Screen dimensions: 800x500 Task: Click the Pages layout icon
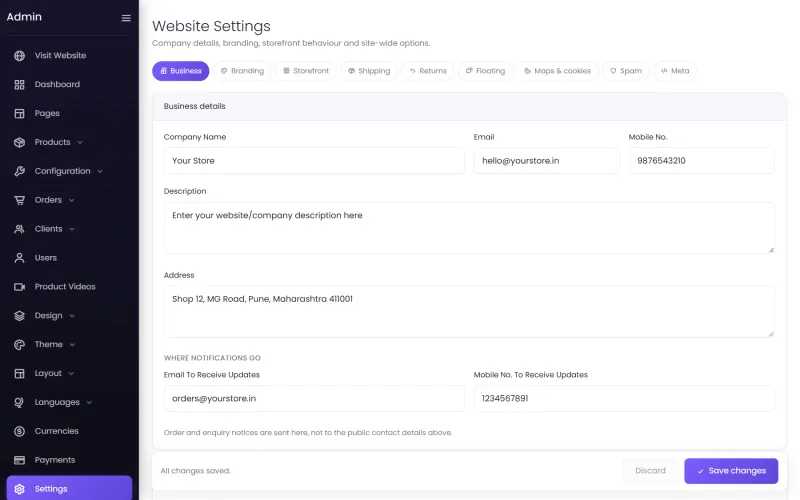click(x=19, y=113)
